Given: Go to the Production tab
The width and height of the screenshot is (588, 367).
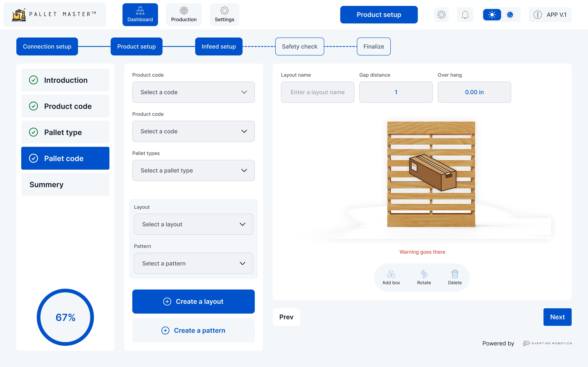Looking at the screenshot, I should point(184,15).
